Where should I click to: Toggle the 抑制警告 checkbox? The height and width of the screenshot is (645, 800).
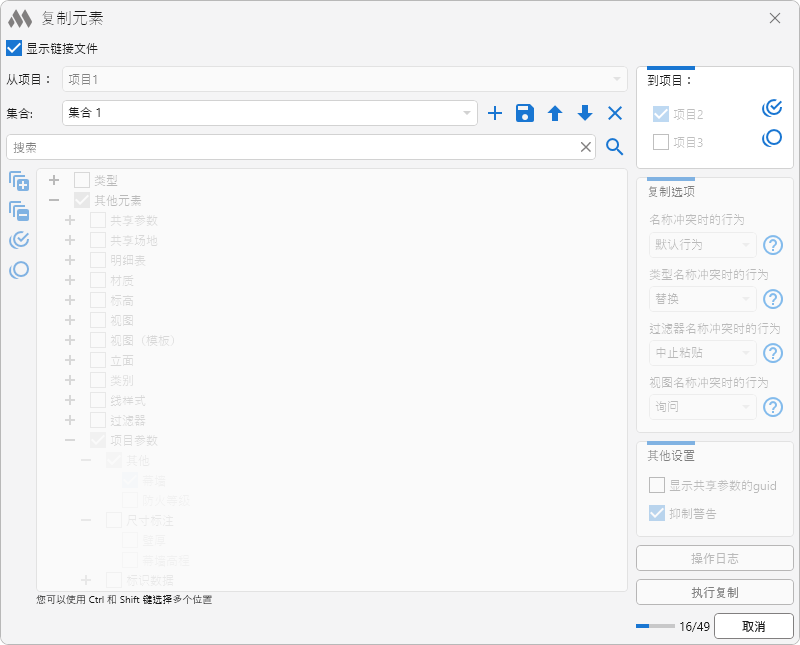657,513
